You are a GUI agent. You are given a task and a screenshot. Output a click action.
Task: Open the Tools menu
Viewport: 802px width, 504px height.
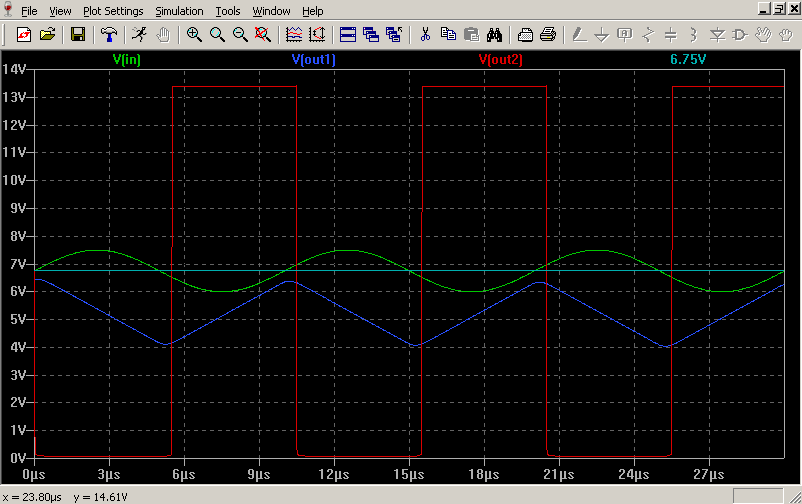pyautogui.click(x=228, y=11)
